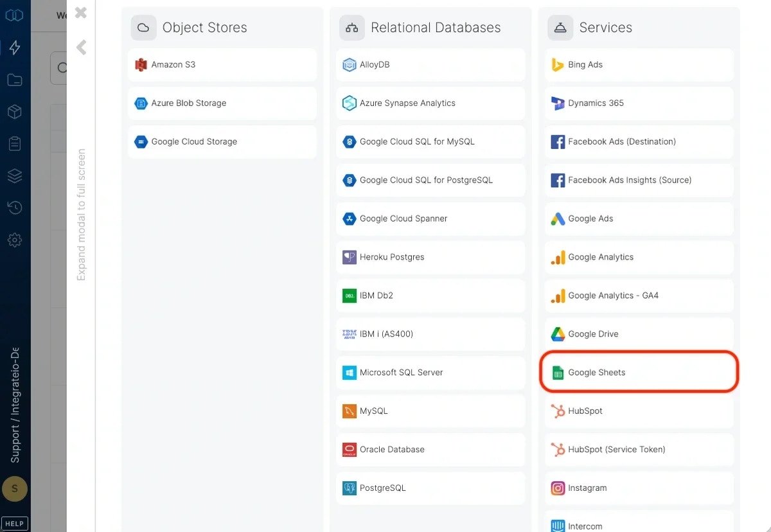Click the Dynamics 365 icon
This screenshot has width=771, height=532.
tap(558, 103)
